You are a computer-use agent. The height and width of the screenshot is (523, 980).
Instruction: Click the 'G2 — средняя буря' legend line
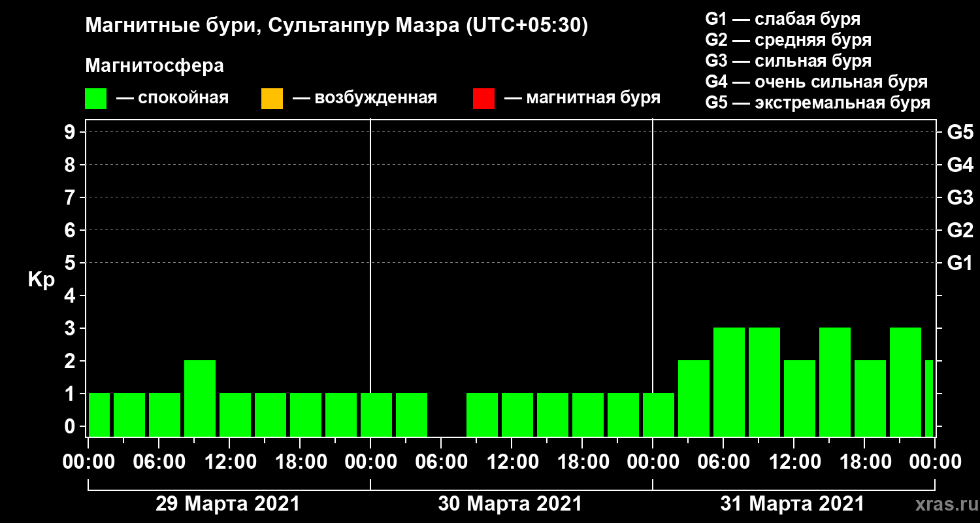pyautogui.click(x=789, y=40)
